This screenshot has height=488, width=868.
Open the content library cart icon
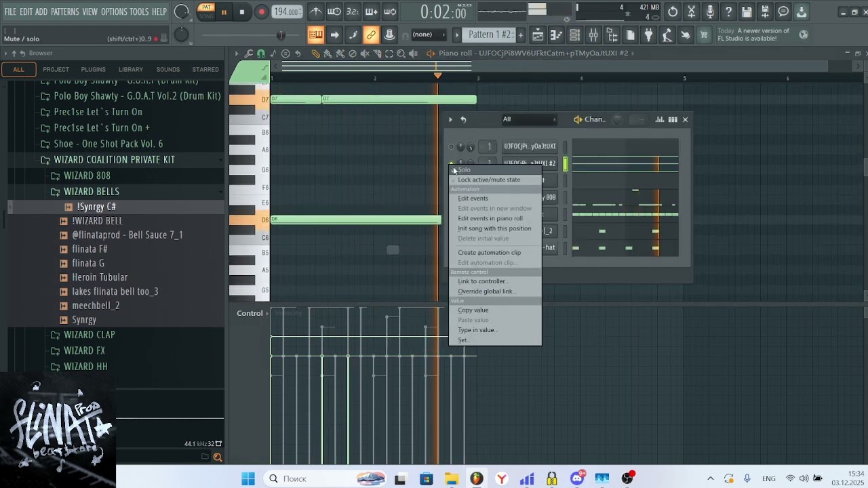pos(704,35)
